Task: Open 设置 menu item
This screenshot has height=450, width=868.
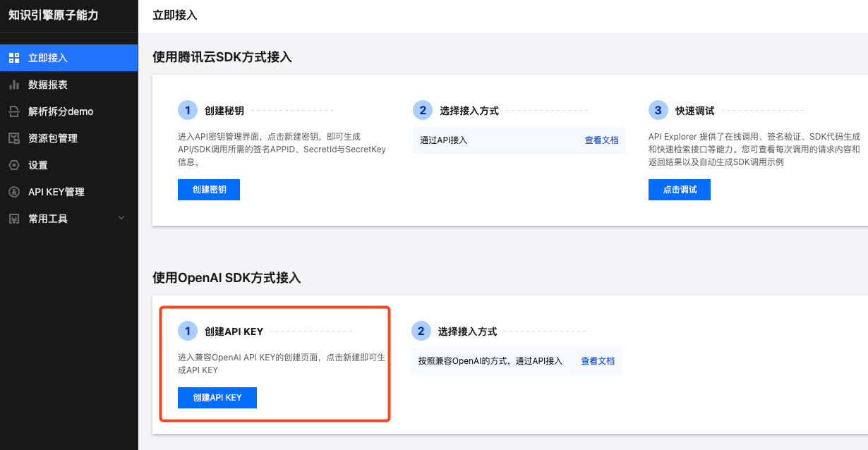Action: tap(69, 165)
